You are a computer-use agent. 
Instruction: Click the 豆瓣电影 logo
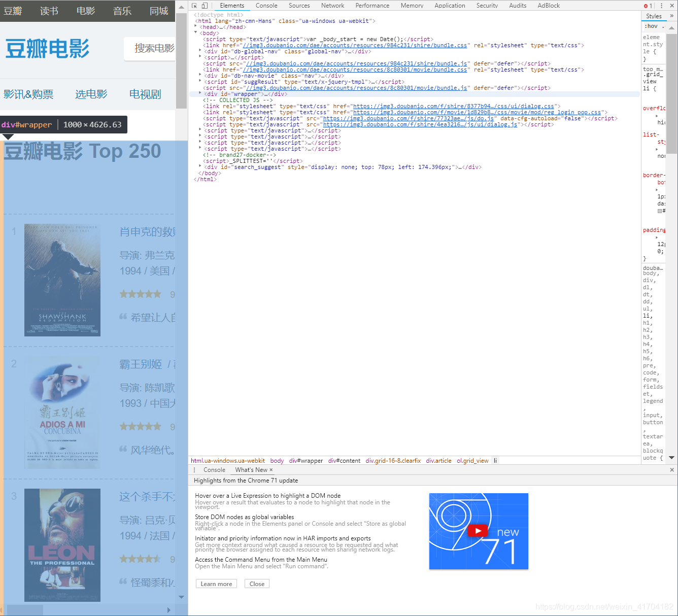47,49
